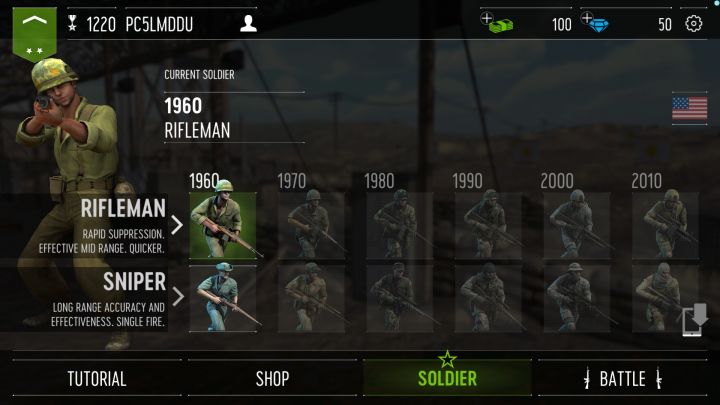Select the 1960 Rifleman soldier portrait
Viewport: 720px width, 405px height.
[223, 225]
